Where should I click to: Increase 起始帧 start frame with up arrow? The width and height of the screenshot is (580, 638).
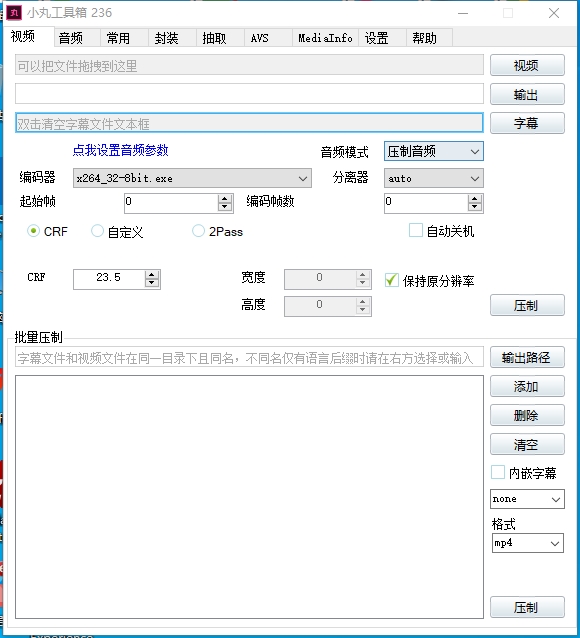coord(225,199)
